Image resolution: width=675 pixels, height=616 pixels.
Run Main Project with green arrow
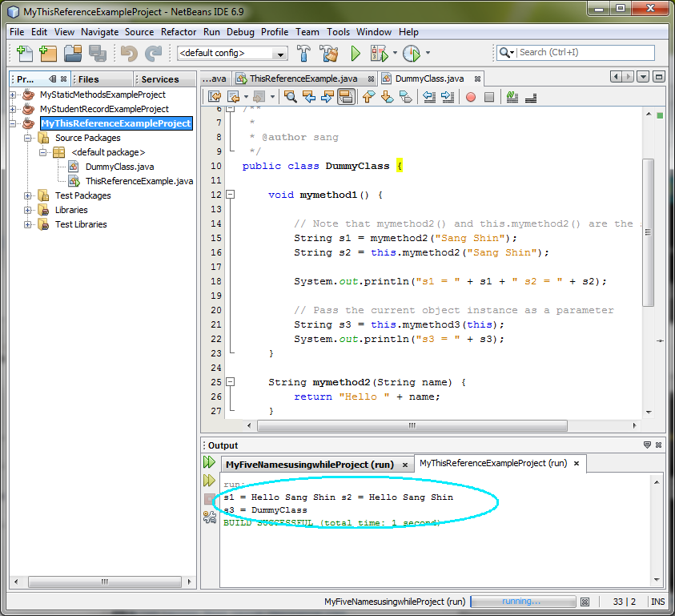[356, 54]
